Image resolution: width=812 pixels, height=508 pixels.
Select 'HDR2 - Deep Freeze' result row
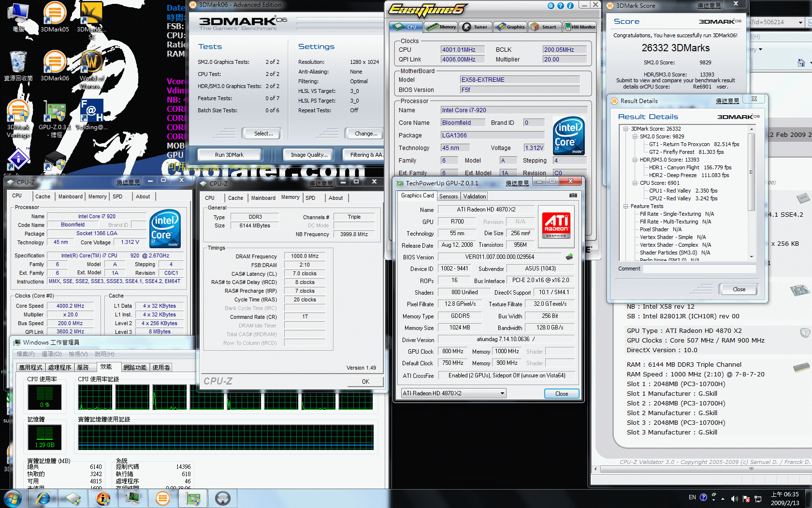tap(689, 175)
